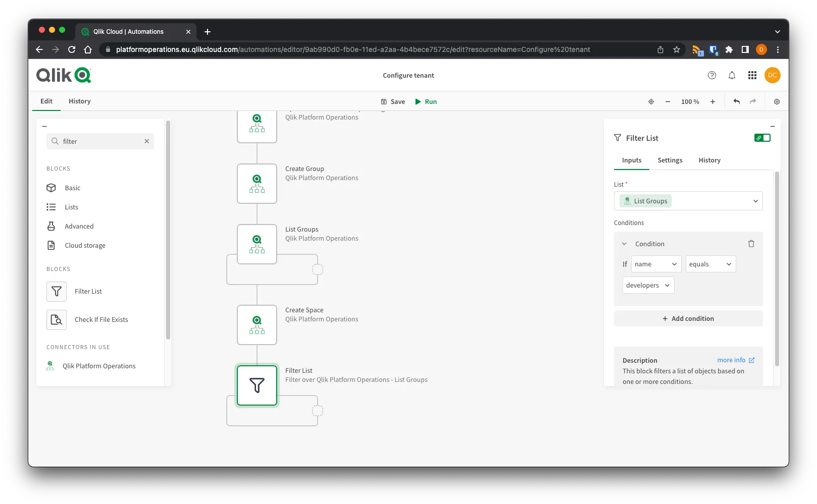This screenshot has height=504, width=817.
Task: Select the Create Space block icon
Action: (x=257, y=325)
